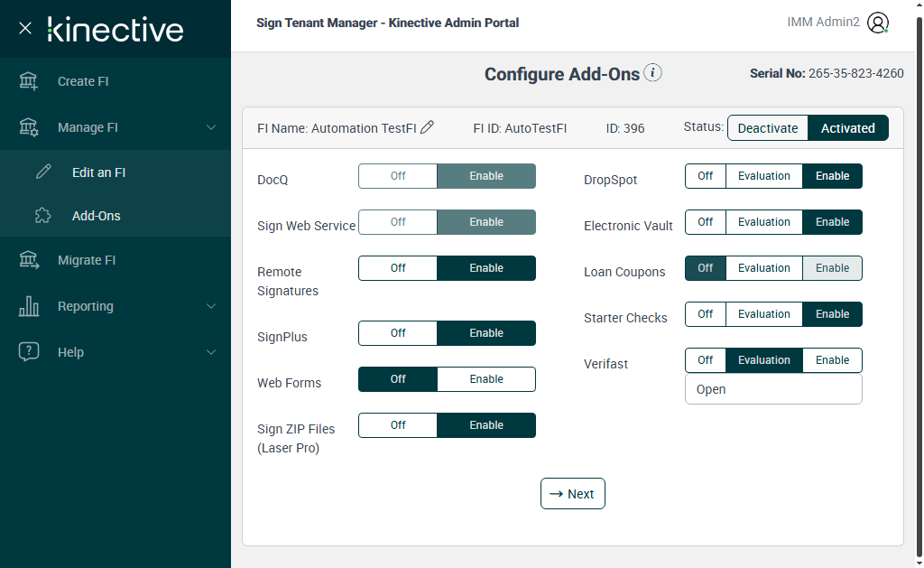This screenshot has width=924, height=568.
Task: Turn SignPlus Off
Action: [x=398, y=332]
